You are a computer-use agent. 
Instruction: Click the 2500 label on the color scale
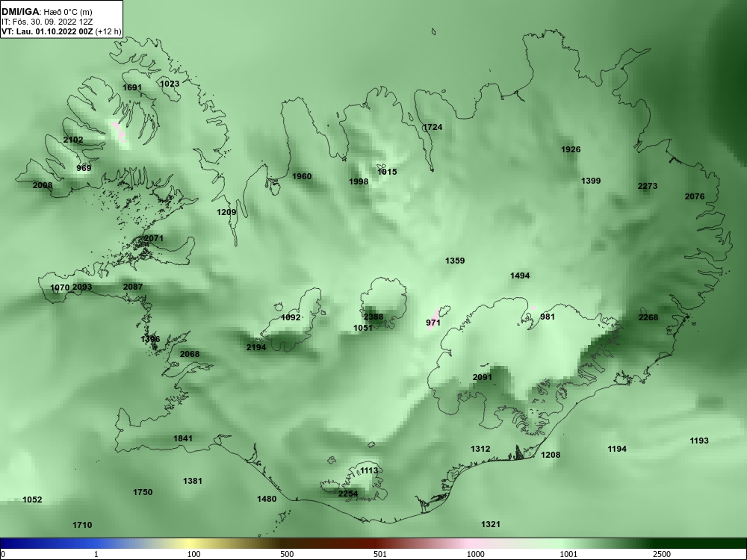662,554
